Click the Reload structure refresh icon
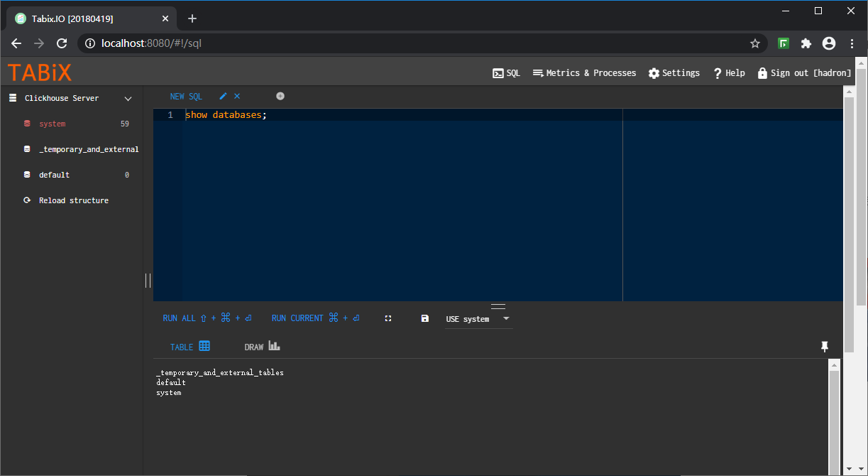 pyautogui.click(x=28, y=200)
